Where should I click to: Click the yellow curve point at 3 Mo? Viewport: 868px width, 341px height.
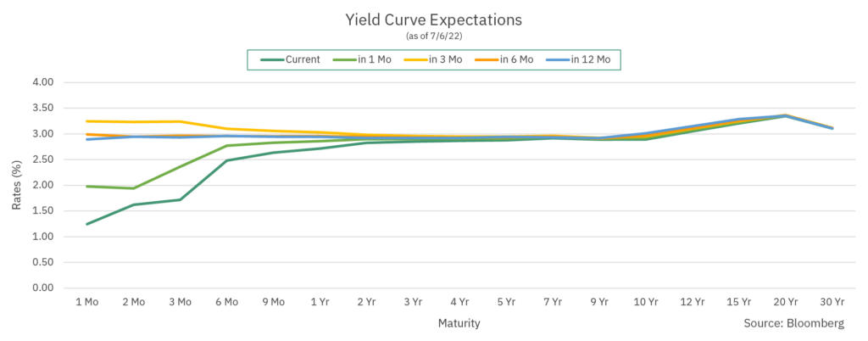coord(181,121)
